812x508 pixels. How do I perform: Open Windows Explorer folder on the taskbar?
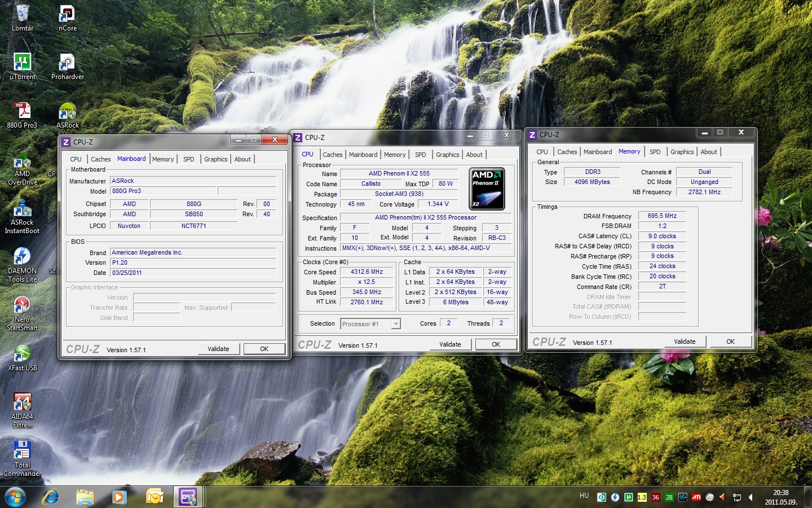coord(85,497)
